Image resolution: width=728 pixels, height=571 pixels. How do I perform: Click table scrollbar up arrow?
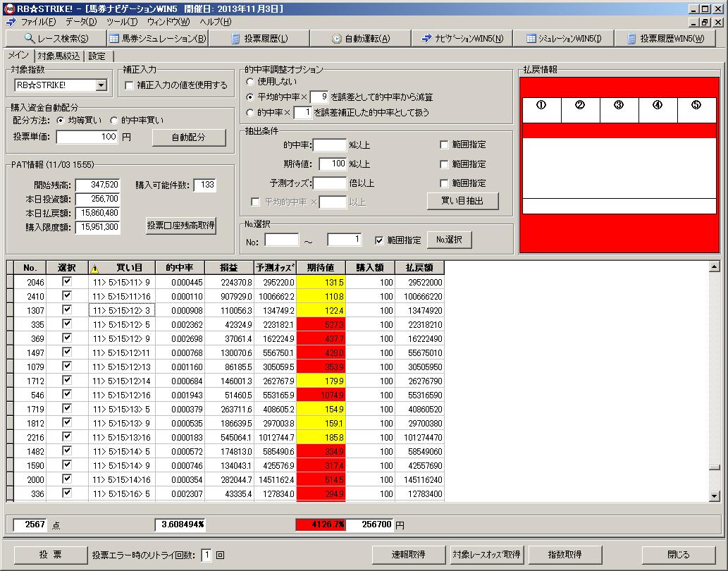click(715, 266)
